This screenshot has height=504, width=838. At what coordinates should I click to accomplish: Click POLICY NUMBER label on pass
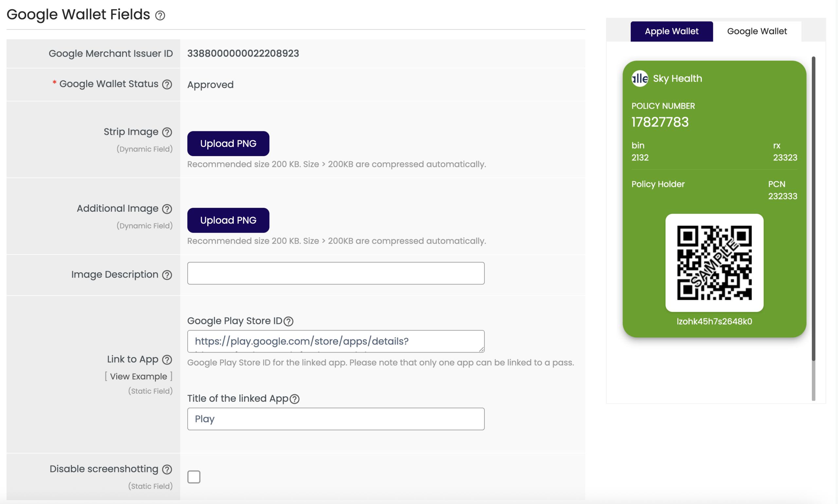663,106
